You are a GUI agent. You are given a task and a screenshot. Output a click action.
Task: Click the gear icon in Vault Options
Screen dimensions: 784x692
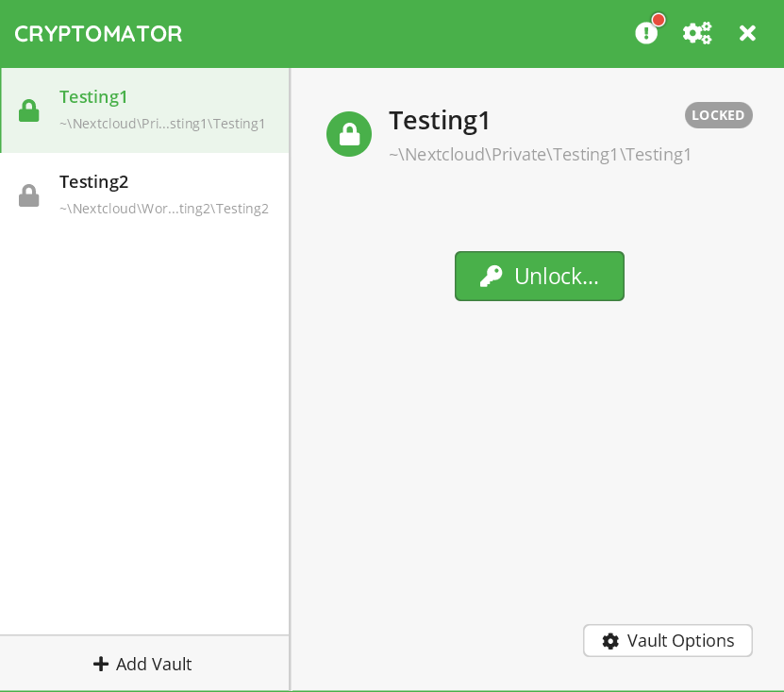pos(610,641)
